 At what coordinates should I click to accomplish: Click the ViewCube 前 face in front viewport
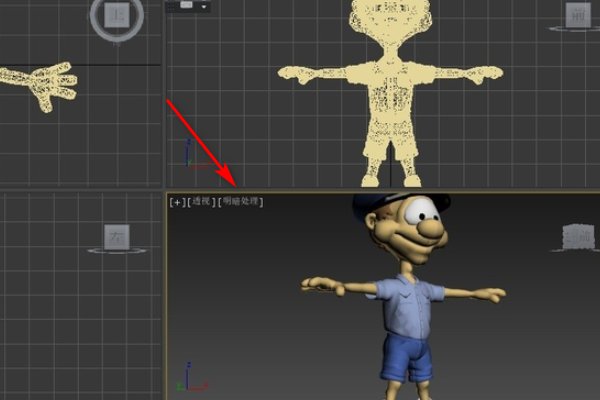pyautogui.click(x=578, y=15)
